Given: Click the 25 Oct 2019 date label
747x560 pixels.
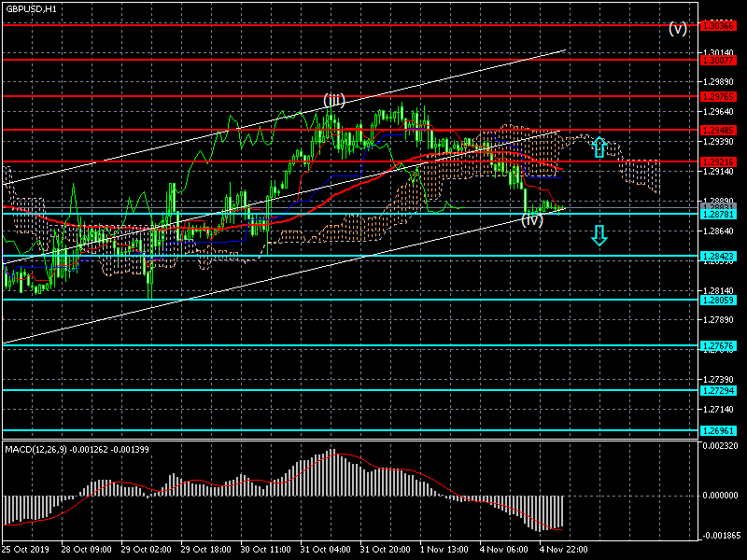Looking at the screenshot, I should 25,550.
